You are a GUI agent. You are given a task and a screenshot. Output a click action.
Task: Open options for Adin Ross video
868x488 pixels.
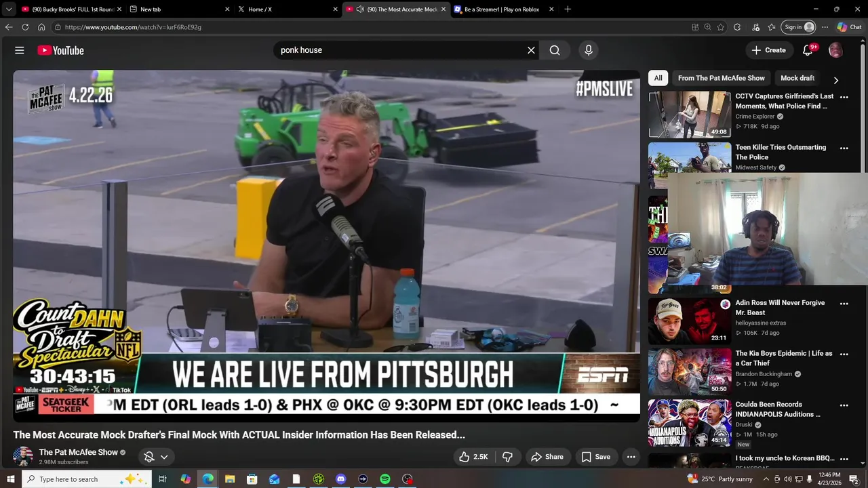click(844, 304)
